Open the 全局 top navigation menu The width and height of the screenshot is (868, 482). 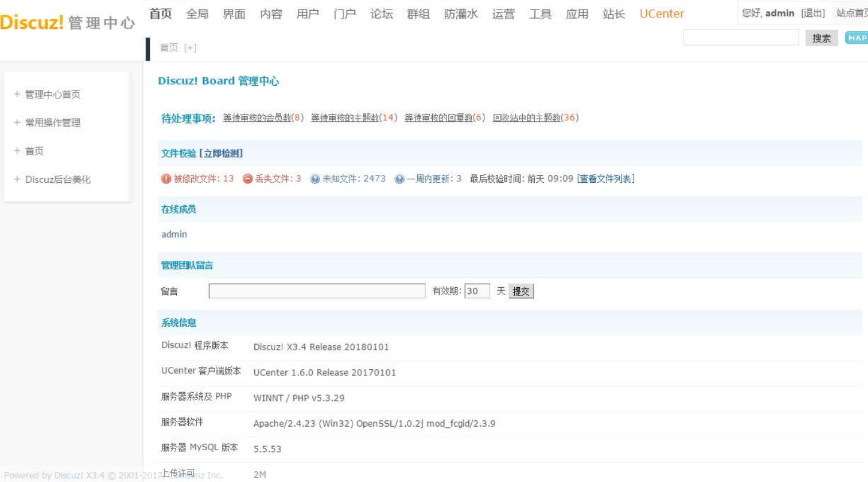tap(197, 14)
